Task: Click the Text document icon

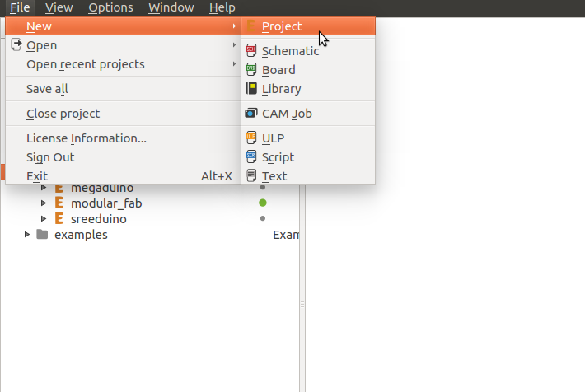Action: pos(251,175)
